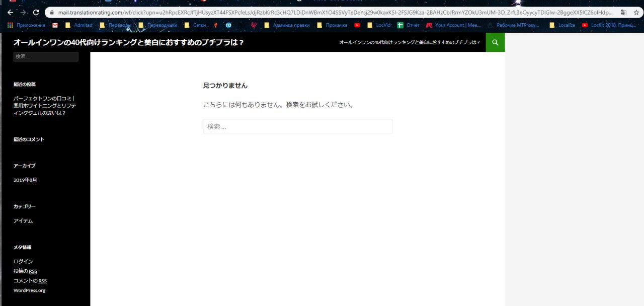The image size is (644, 306).
Task: Open the コメントの RSS feed link
Action: click(x=30, y=281)
